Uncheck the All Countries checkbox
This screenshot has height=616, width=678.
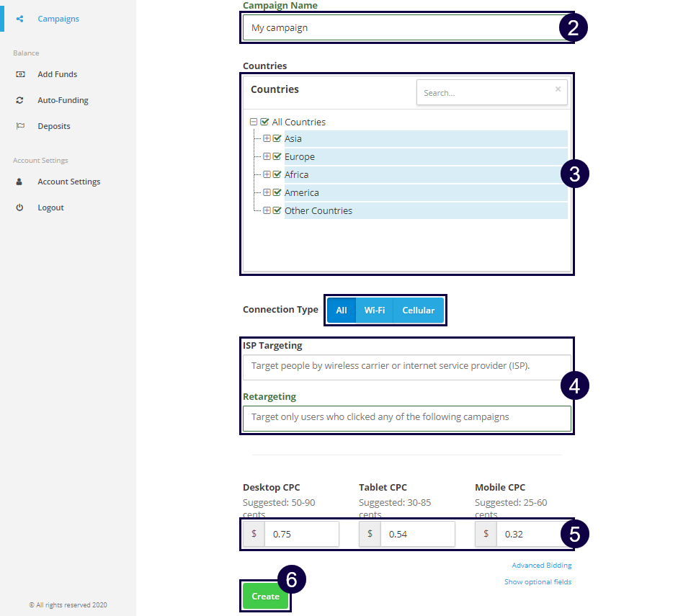[x=264, y=122]
